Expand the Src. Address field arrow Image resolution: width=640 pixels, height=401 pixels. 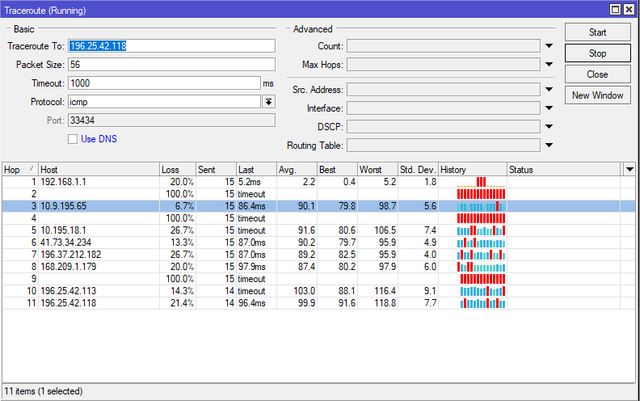coord(549,89)
